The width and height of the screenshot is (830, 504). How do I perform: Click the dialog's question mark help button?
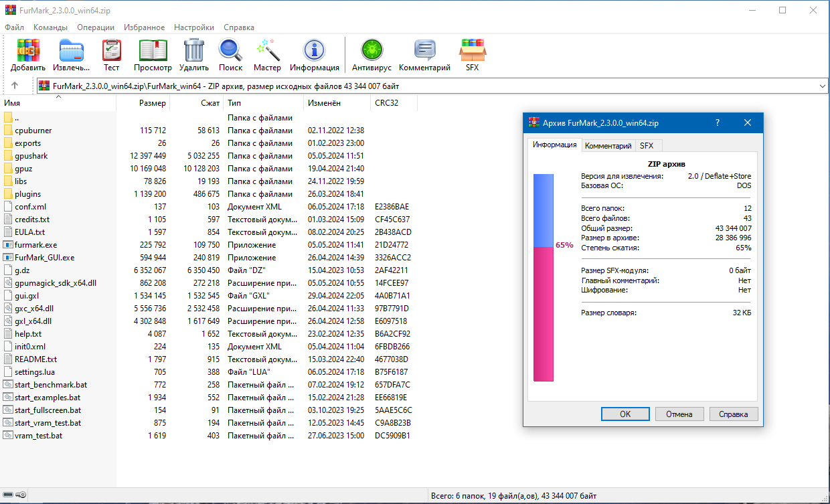pyautogui.click(x=718, y=123)
